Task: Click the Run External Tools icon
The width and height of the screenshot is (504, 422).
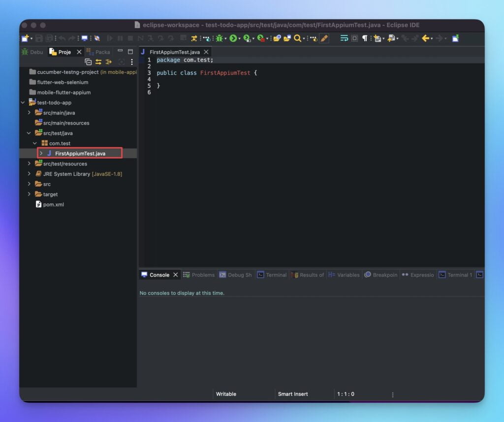Action: tap(261, 38)
